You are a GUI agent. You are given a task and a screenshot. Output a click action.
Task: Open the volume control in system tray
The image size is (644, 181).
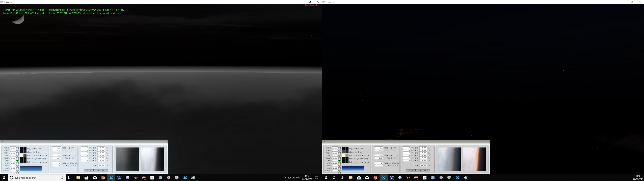293,178
